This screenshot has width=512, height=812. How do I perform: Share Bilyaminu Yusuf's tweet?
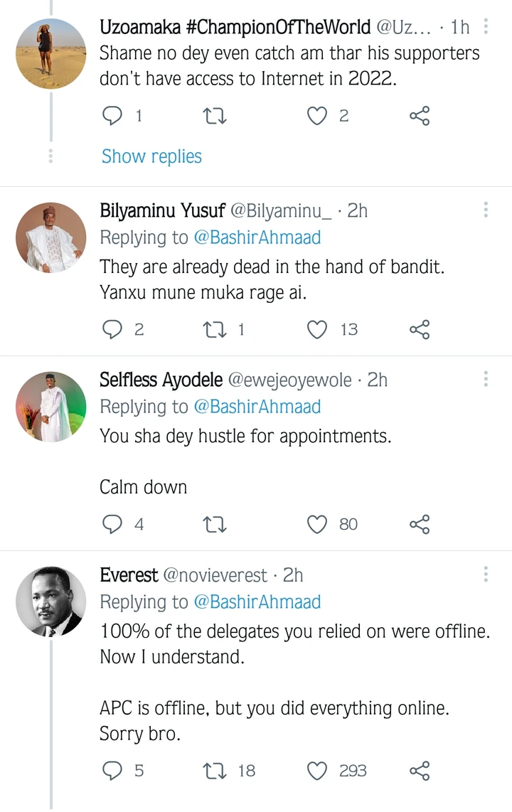pos(420,329)
